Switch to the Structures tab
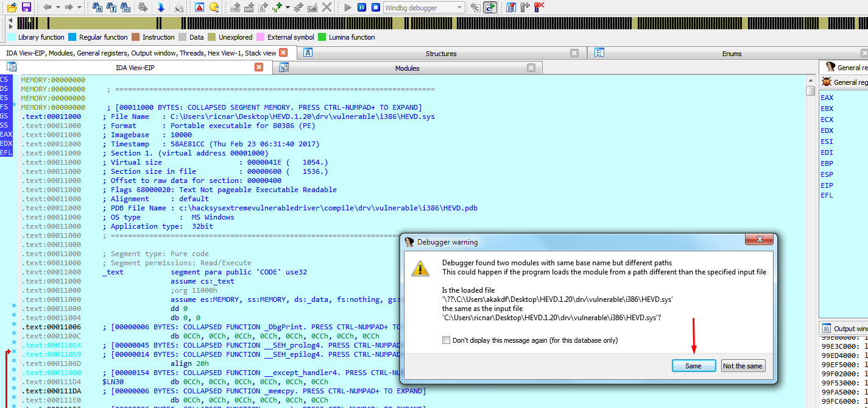The image size is (868, 408). (x=440, y=54)
